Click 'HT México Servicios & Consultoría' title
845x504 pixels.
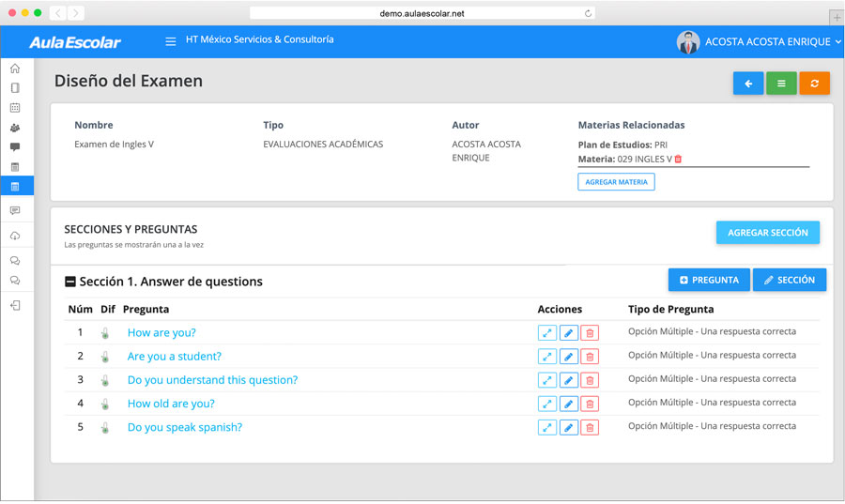coord(260,39)
